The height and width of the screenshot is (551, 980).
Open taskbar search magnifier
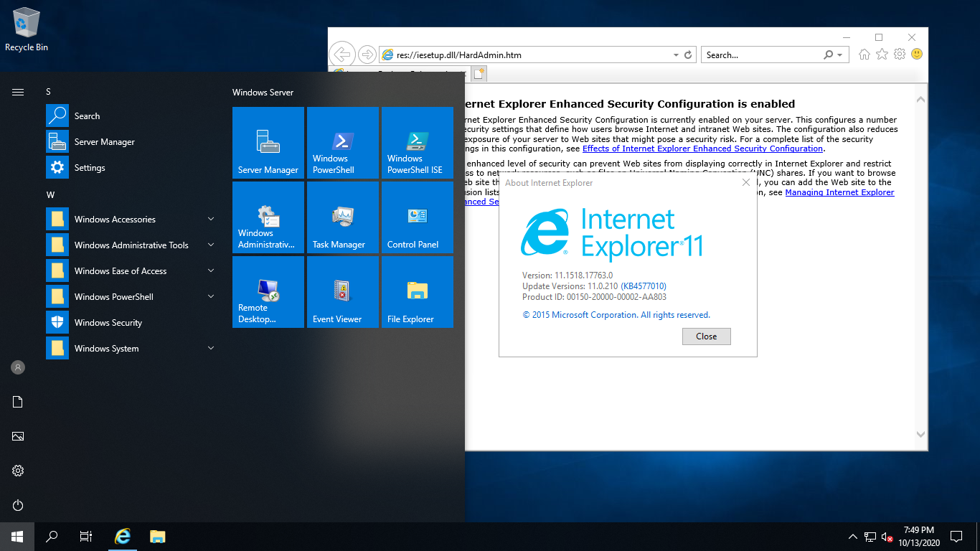tap(52, 537)
